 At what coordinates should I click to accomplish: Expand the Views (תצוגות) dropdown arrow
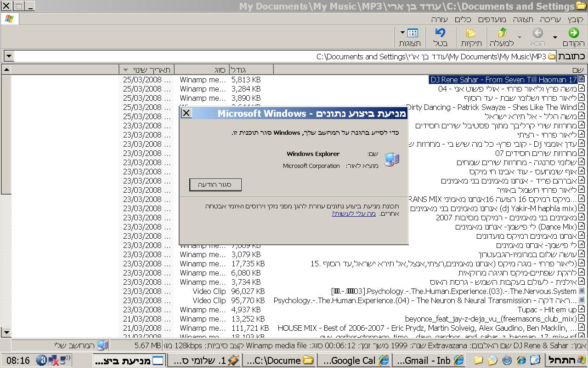[403, 33]
